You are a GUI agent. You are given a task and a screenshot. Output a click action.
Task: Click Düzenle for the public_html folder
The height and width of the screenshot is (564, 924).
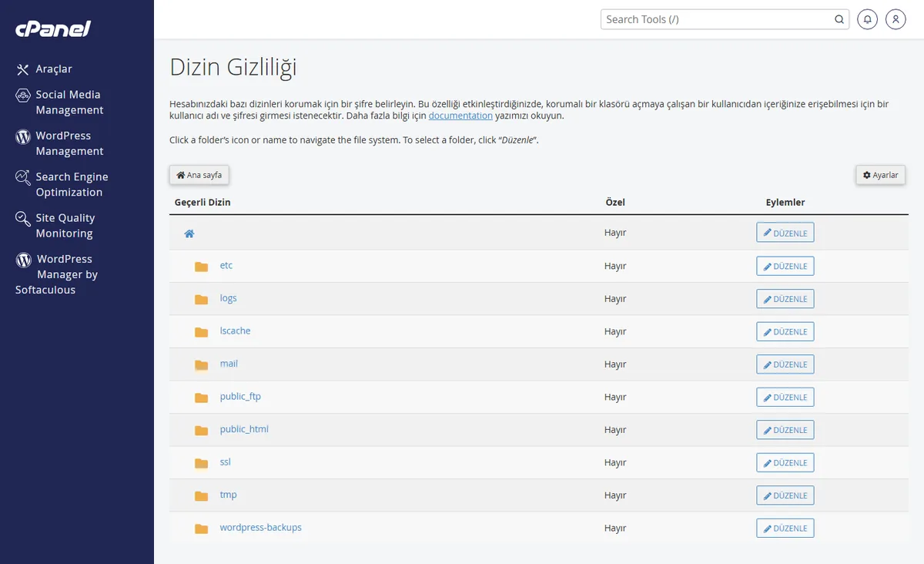[x=785, y=430]
